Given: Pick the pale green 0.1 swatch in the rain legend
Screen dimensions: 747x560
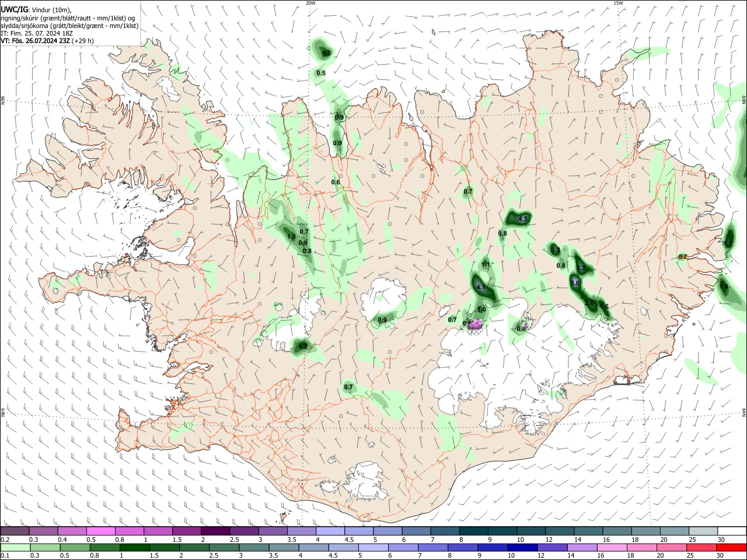Looking at the screenshot, I should 15,547.
